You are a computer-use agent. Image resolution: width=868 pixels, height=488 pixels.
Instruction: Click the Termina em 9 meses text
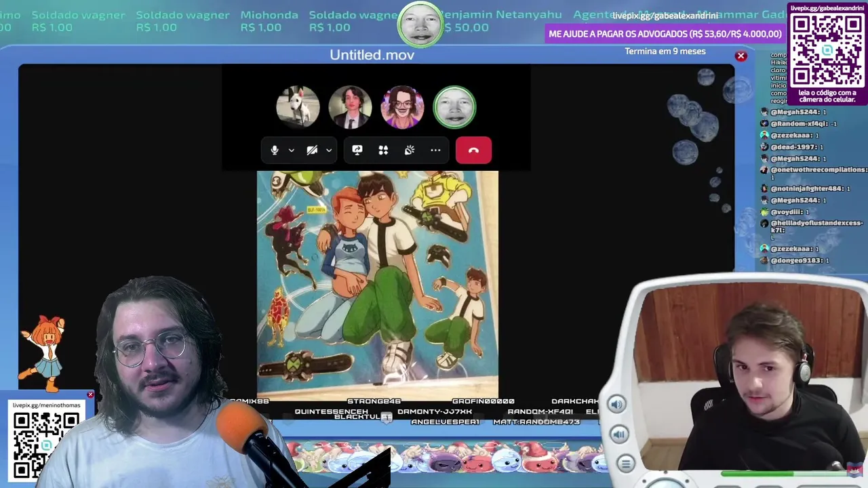pos(665,52)
